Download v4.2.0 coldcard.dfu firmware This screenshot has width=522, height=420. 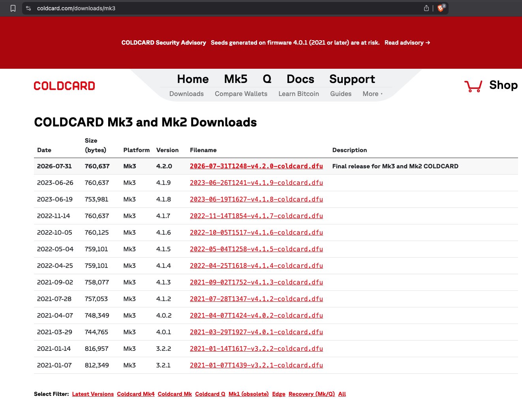click(x=256, y=166)
